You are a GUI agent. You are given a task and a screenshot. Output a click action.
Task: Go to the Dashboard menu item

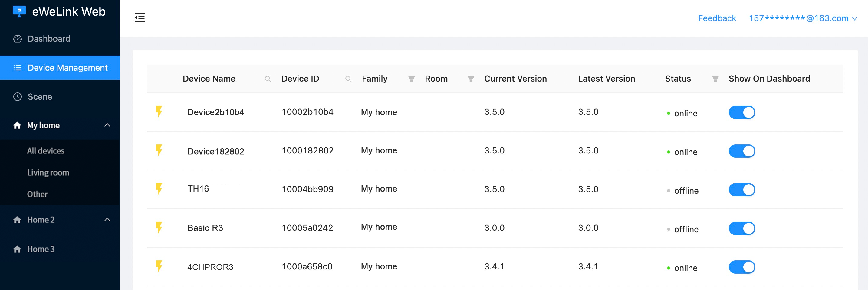pyautogui.click(x=49, y=39)
